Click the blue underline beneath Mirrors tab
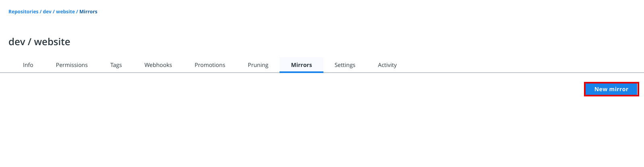Viewport: 644px width, 167px height. pos(301,72)
